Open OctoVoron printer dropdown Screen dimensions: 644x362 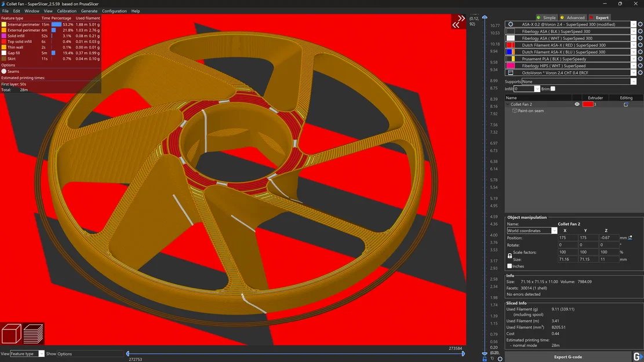pos(634,72)
